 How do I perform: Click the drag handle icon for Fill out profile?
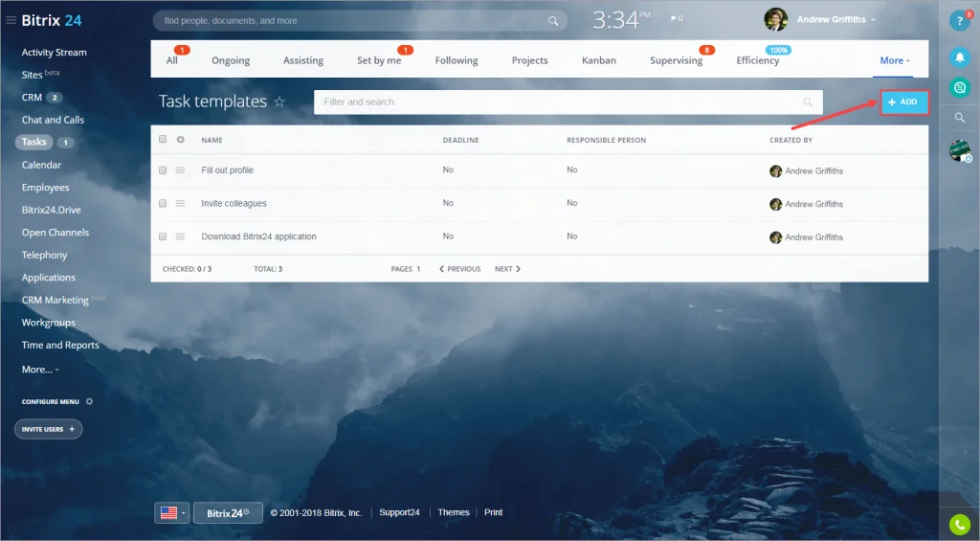(179, 170)
